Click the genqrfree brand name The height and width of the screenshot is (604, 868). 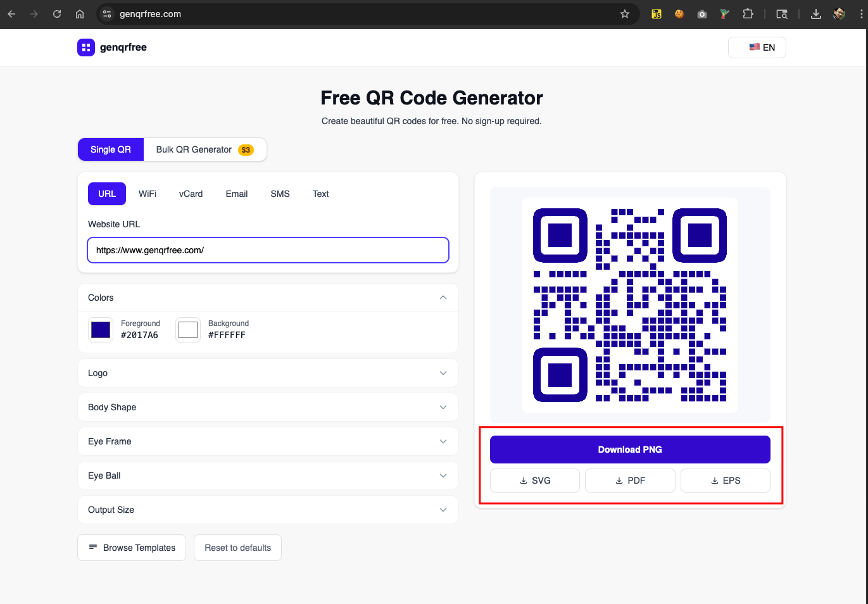[123, 47]
